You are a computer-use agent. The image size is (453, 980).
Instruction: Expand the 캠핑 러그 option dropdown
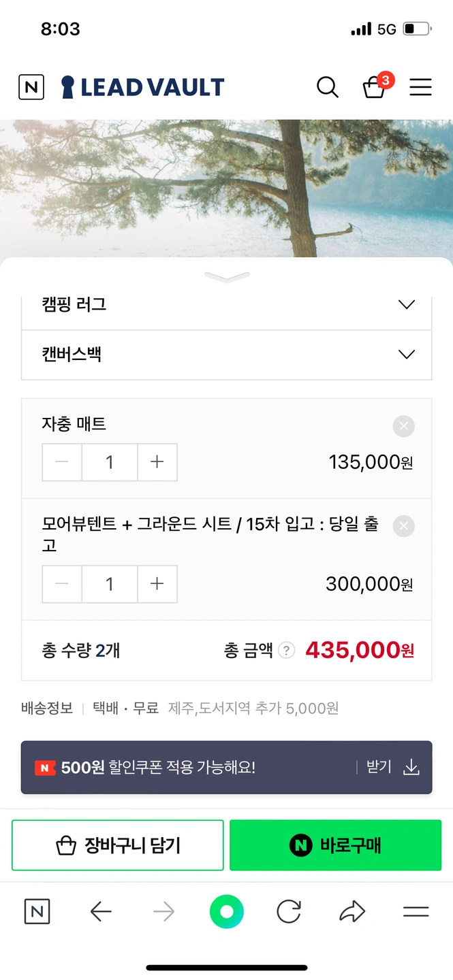[407, 305]
